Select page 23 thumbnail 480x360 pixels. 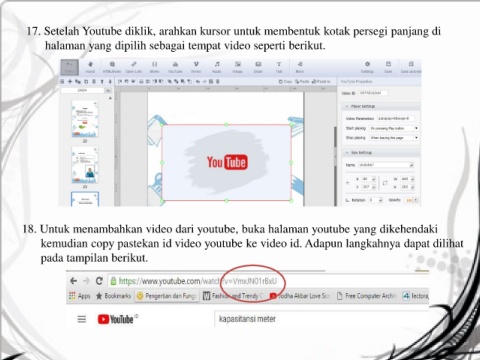(85, 165)
